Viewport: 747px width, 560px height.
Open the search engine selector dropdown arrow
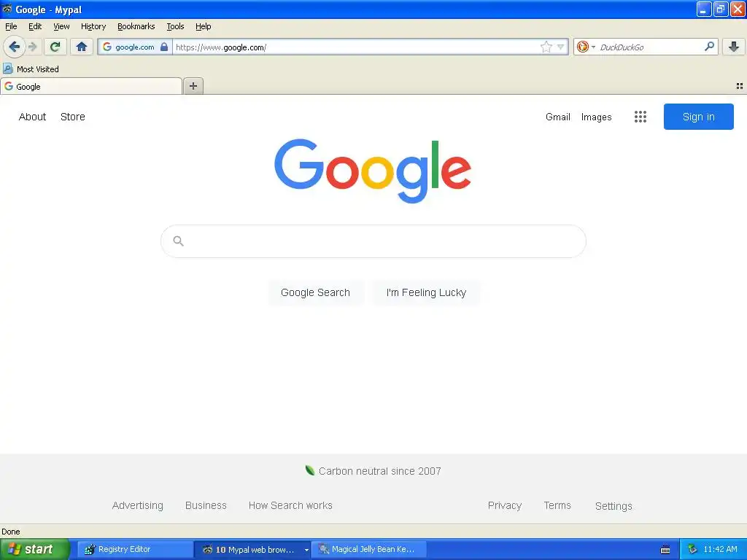[593, 47]
